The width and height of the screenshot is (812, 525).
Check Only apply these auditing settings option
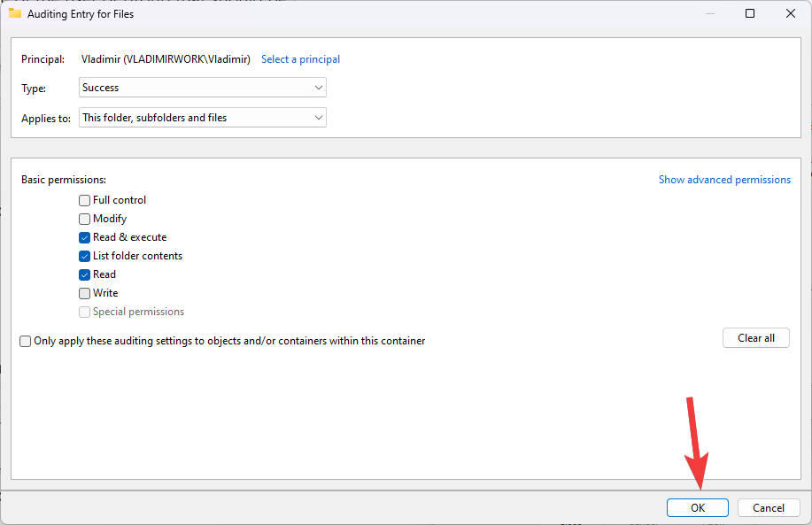(26, 341)
